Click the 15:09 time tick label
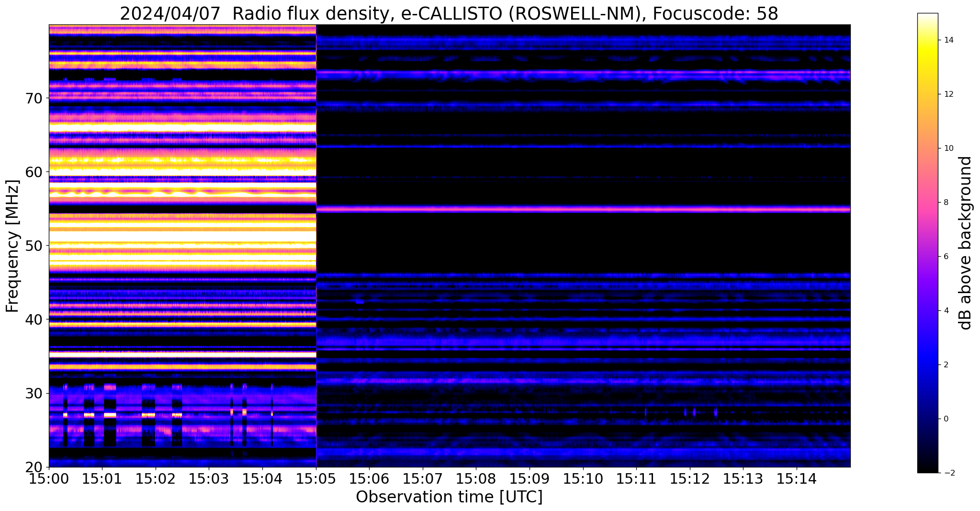This screenshot has height=511, width=980. [529, 478]
